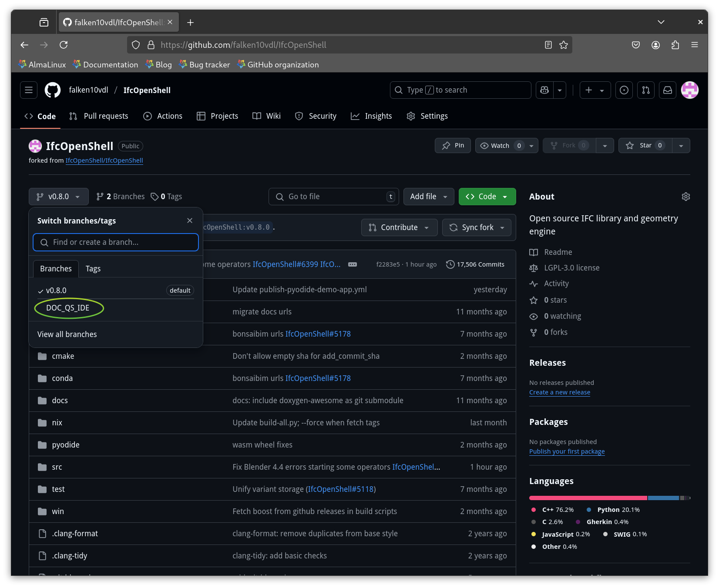Switch to the Settings tab
The image size is (719, 588).
tap(427, 116)
